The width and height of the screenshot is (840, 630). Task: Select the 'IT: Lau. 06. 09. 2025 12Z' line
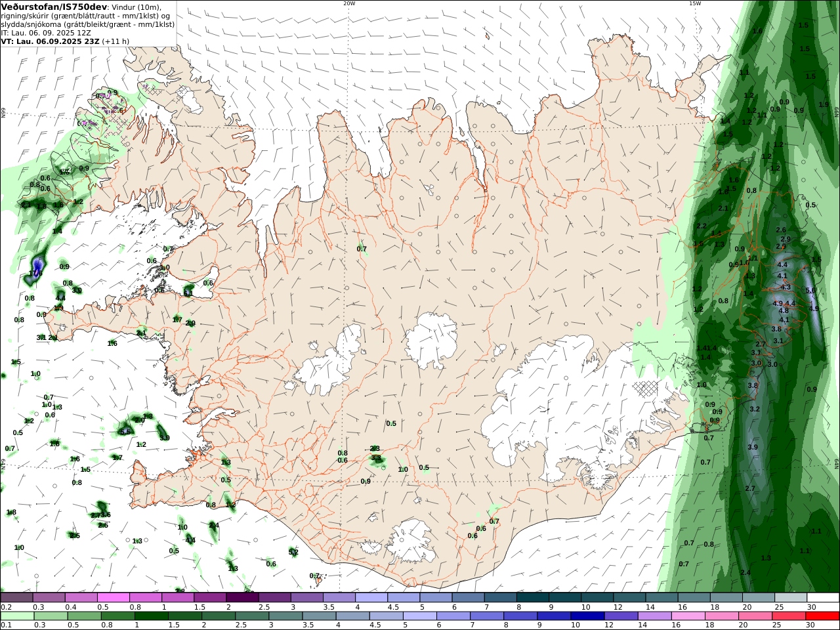pyautogui.click(x=46, y=32)
